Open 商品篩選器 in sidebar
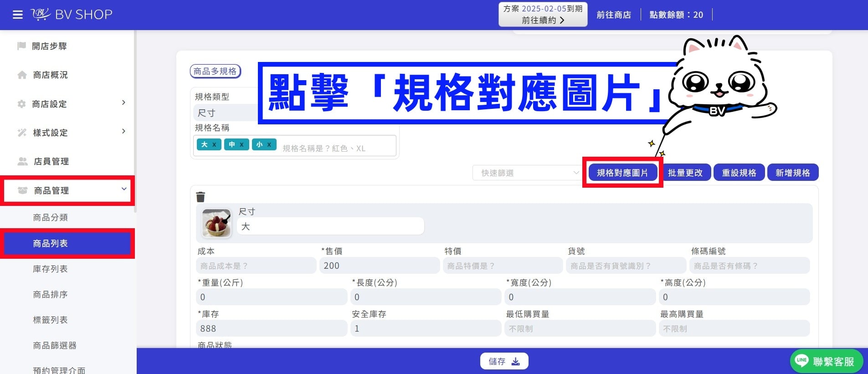Viewport: 868px width, 374px height. 55,346
